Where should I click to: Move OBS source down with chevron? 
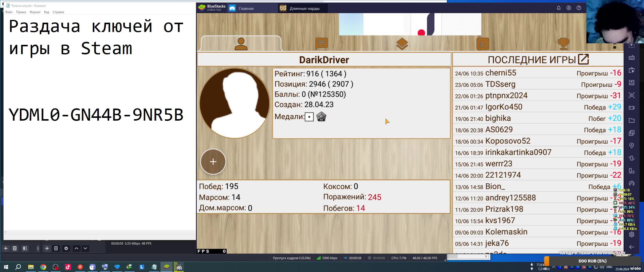(85, 248)
